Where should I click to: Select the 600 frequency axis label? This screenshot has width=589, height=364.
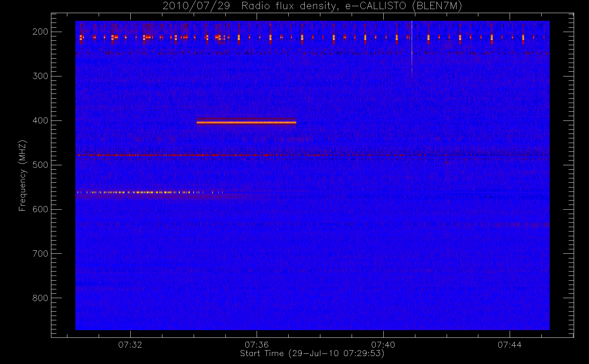tap(40, 209)
